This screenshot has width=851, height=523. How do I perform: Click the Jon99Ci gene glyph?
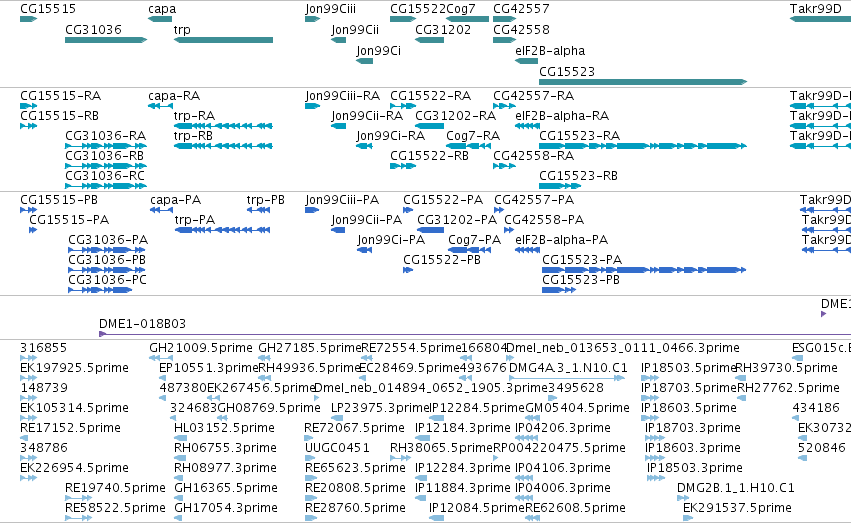pos(365,61)
